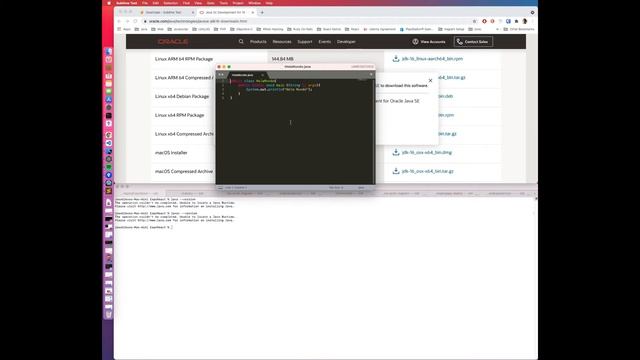
Task: Click Sublime tab navigation arrows
Action: coord(221,75)
